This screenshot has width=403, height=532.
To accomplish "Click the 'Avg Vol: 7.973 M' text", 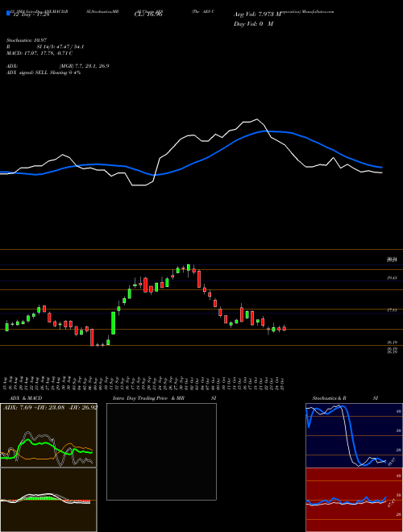I will (257, 15).
